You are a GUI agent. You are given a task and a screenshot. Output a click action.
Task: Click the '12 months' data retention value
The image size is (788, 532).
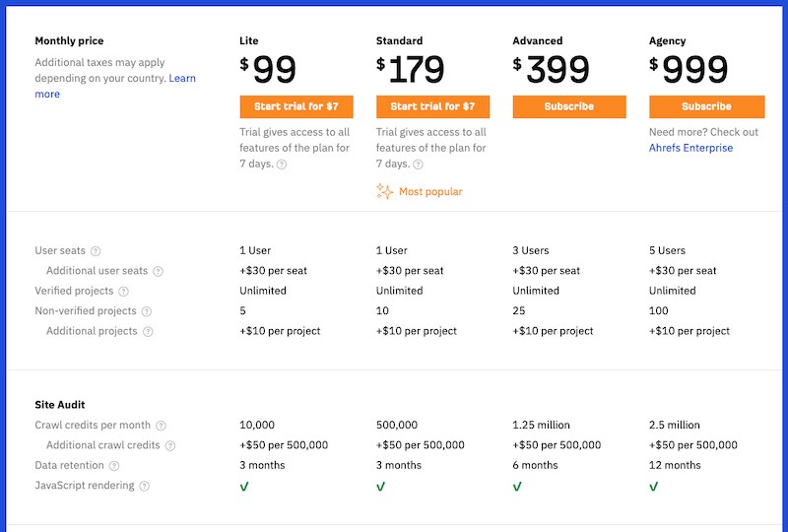tap(675, 465)
